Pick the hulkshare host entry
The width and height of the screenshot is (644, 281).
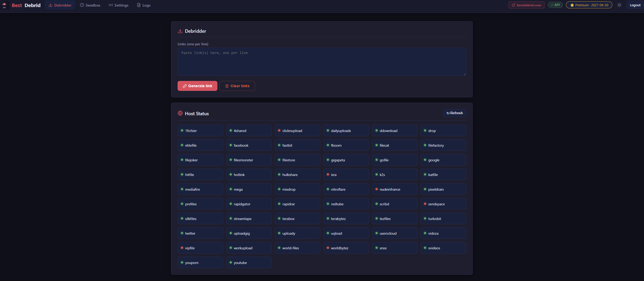pyautogui.click(x=298, y=174)
